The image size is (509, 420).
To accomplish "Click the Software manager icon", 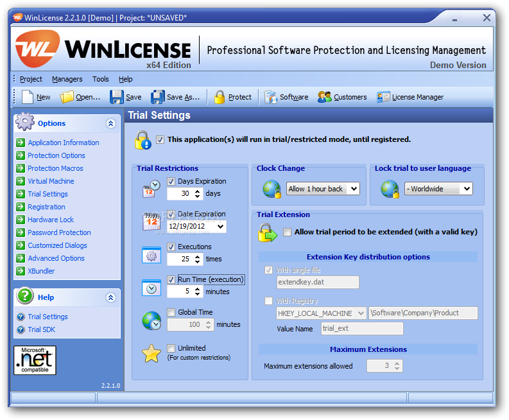I will tap(270, 97).
